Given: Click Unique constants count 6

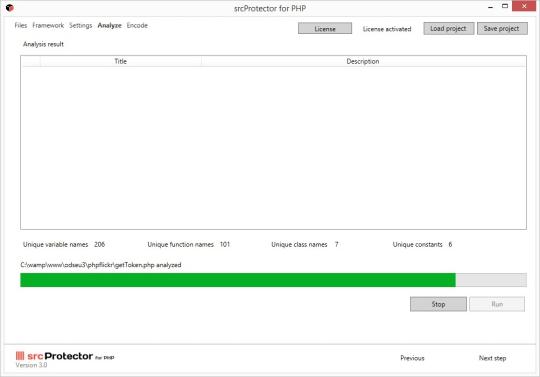Looking at the screenshot, I should (450, 244).
